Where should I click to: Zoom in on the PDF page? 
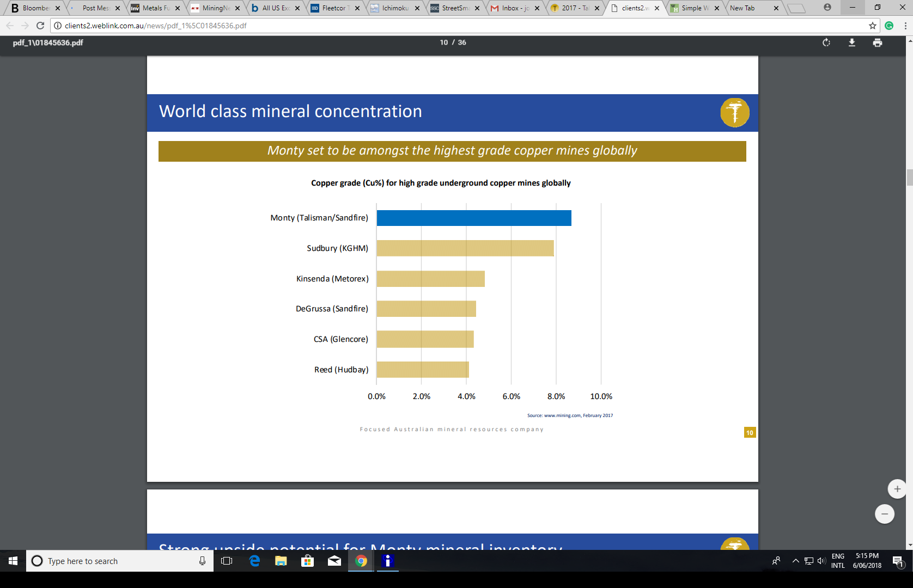point(897,489)
